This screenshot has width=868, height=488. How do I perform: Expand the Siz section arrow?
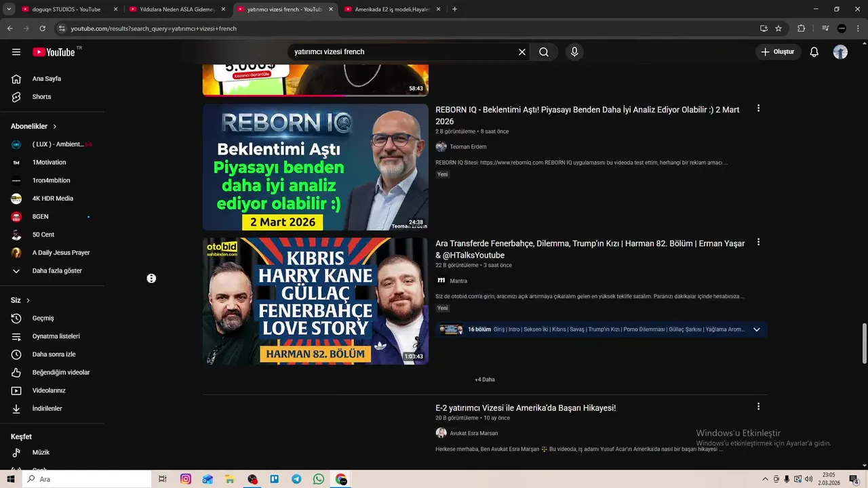tap(28, 300)
